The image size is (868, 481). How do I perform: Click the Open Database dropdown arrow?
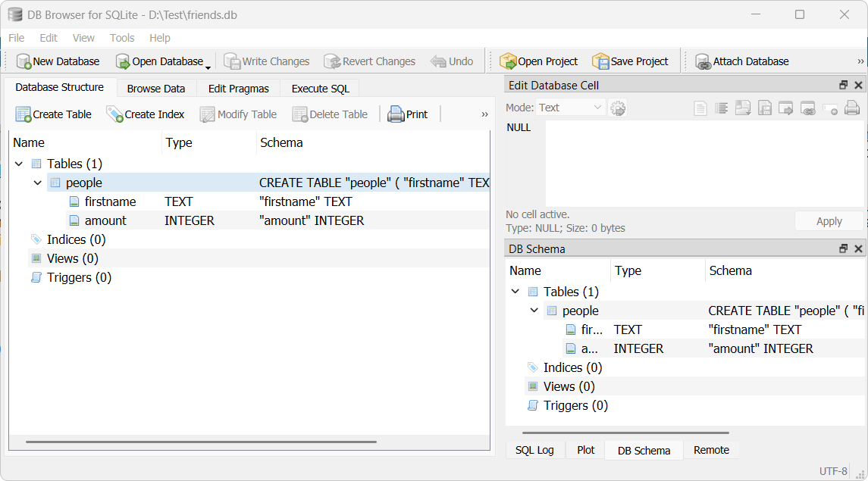point(208,67)
